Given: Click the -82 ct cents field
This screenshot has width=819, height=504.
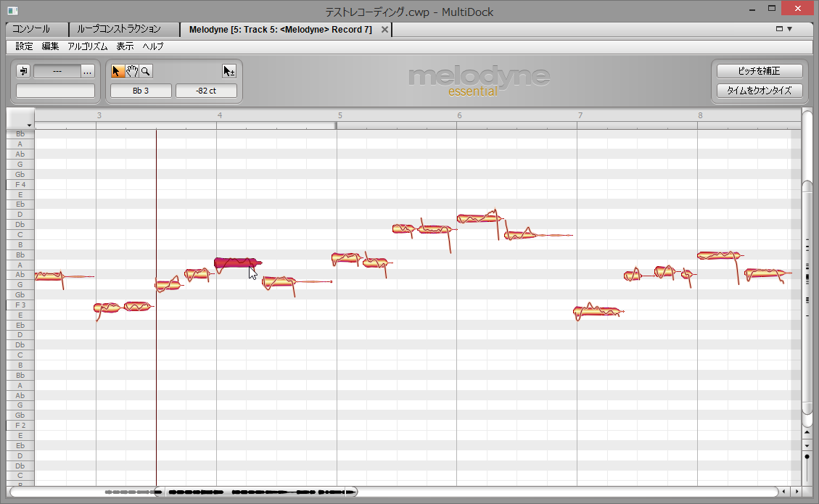Looking at the screenshot, I should (206, 91).
